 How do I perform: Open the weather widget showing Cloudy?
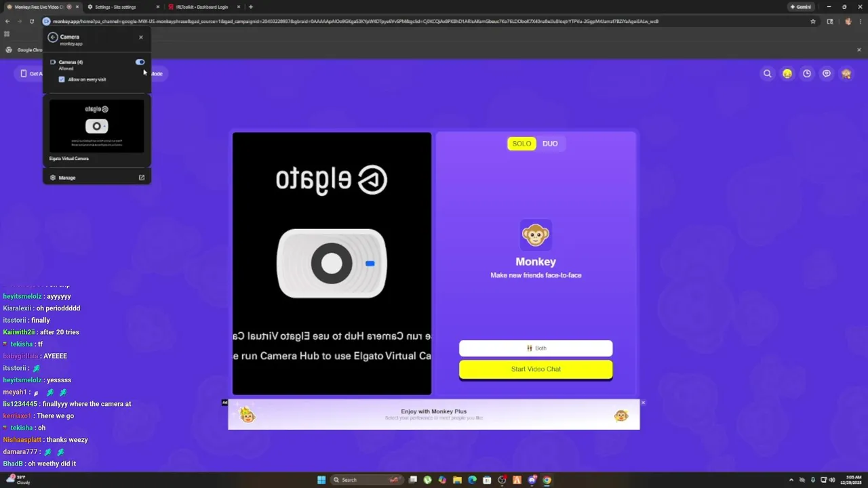[x=18, y=480]
